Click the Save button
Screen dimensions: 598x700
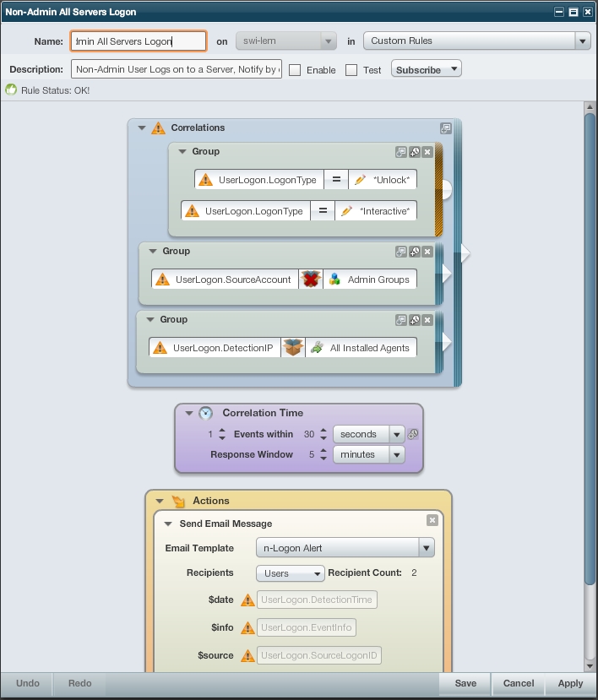(465, 683)
